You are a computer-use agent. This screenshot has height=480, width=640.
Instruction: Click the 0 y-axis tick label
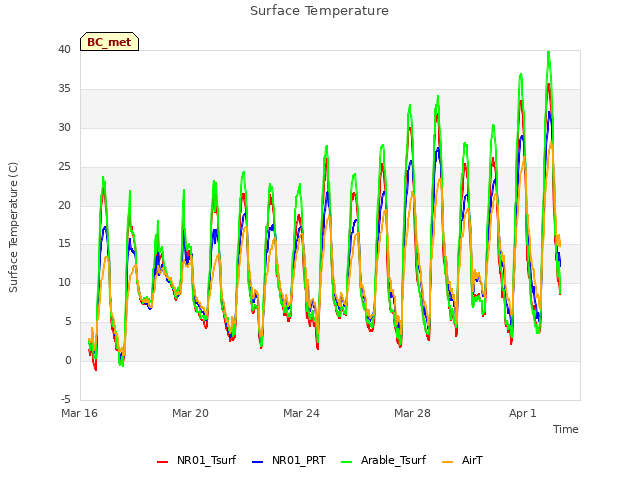point(68,361)
